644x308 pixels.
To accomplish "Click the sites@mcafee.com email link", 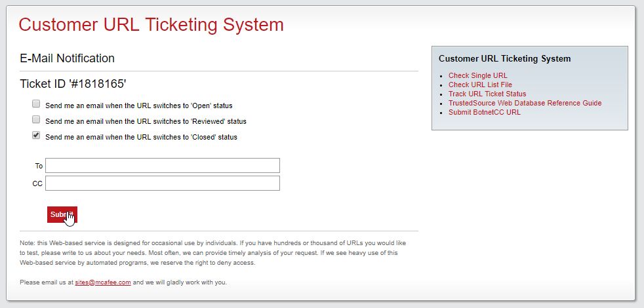I will [103, 282].
